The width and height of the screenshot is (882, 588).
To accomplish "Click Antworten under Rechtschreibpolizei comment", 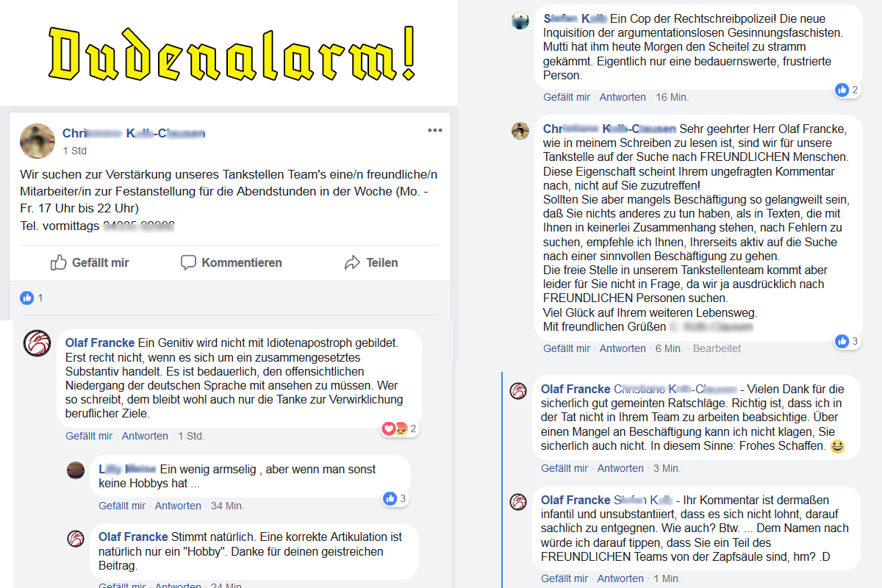I will (x=623, y=97).
